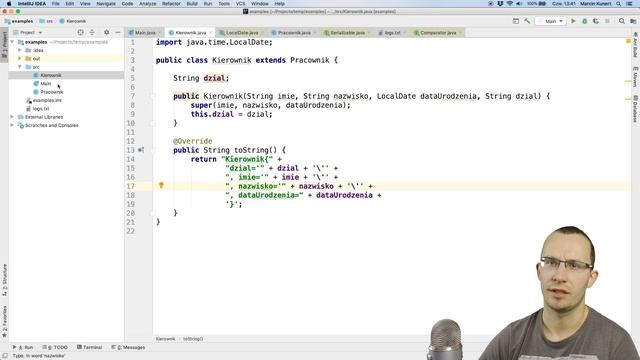Open the Messages tool window
The width and height of the screenshot is (640, 360).
click(x=128, y=347)
